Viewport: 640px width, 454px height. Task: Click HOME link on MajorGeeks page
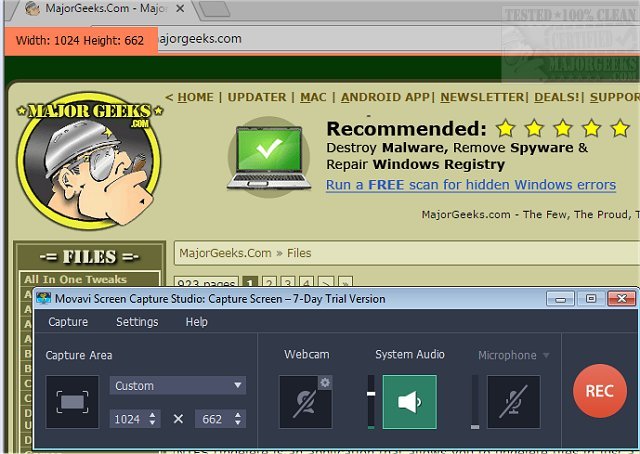pyautogui.click(x=196, y=97)
